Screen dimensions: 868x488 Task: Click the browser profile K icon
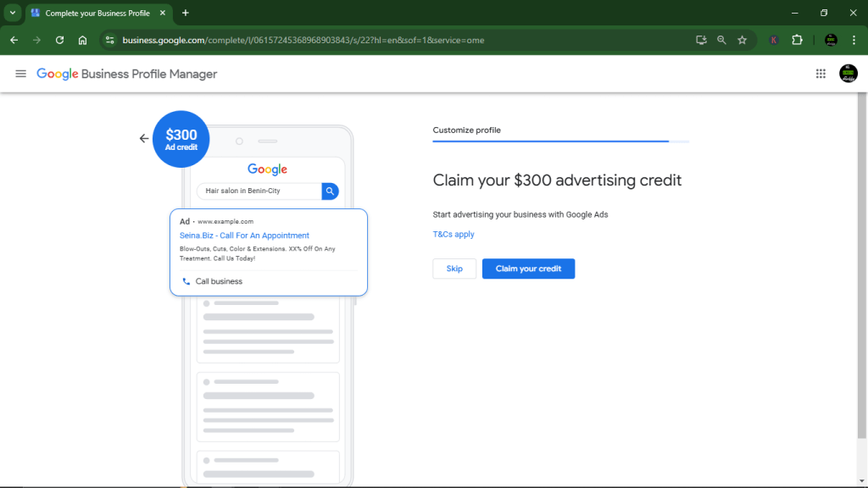(773, 39)
